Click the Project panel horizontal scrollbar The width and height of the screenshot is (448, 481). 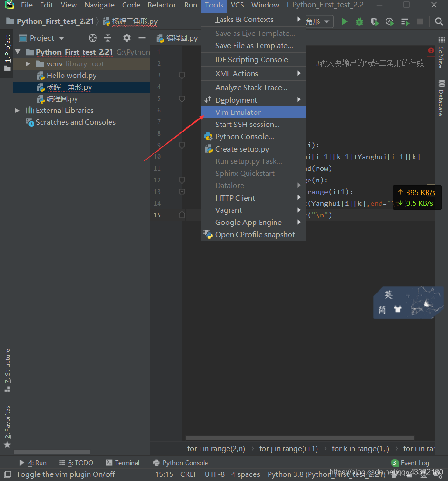(52, 452)
